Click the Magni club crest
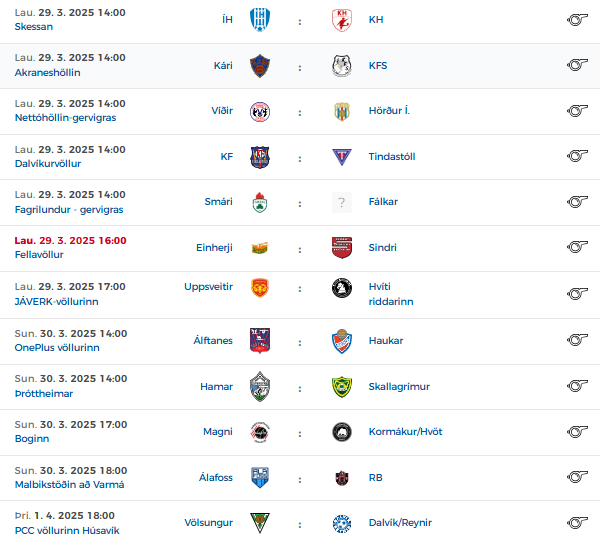This screenshot has width=600, height=541. click(x=260, y=432)
